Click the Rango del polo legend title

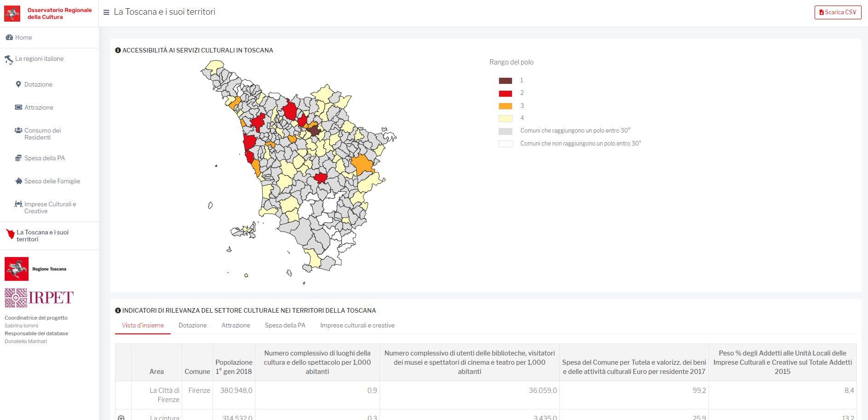coord(512,62)
